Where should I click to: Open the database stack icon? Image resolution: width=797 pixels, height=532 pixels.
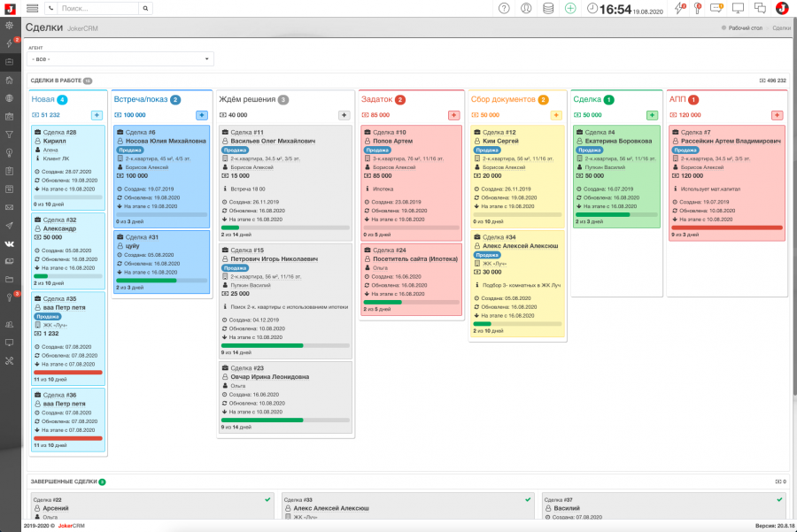click(x=548, y=8)
